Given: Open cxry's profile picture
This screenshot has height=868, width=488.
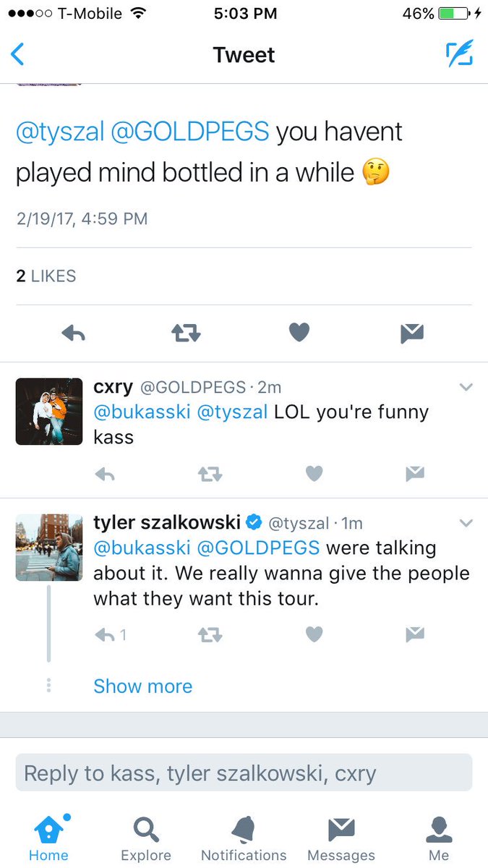Looking at the screenshot, I should click(49, 411).
